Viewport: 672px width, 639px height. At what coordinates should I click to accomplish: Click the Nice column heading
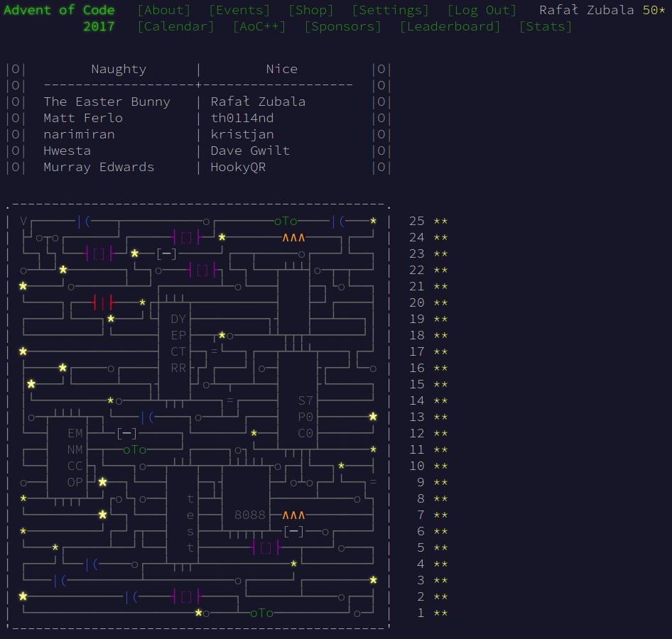281,69
